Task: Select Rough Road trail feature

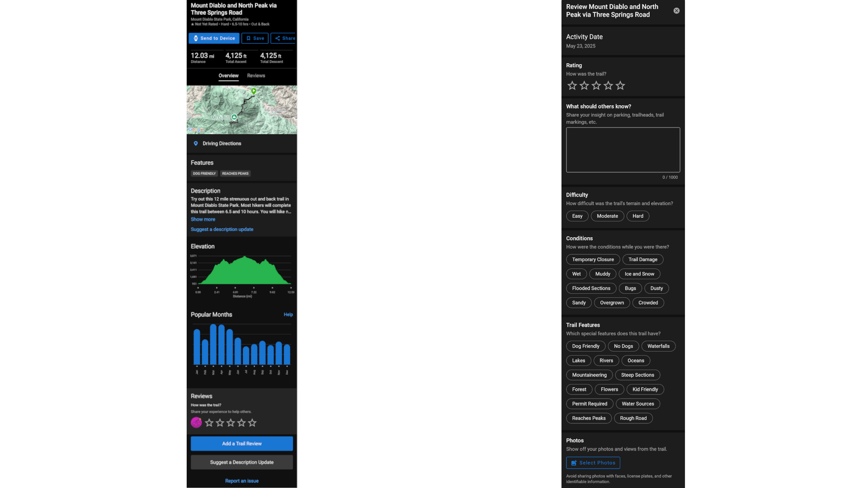Action: coord(633,419)
